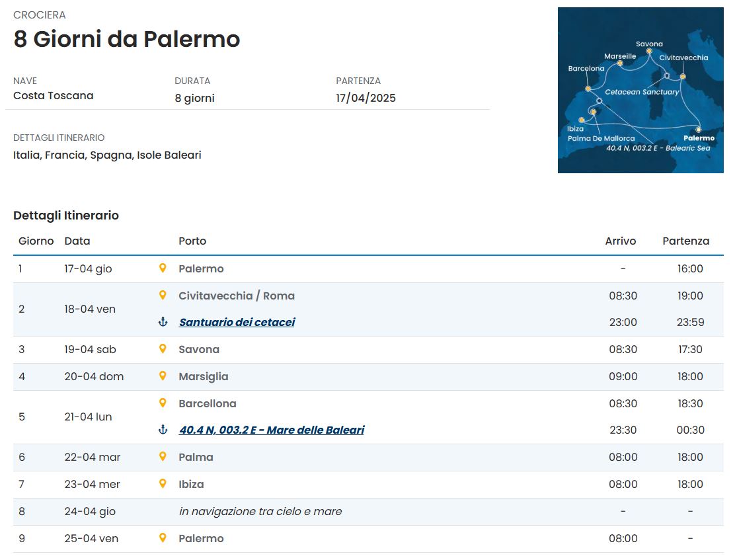This screenshot has width=737, height=560.
Task: Open the Santuario dei cetacei link
Action: 237,322
